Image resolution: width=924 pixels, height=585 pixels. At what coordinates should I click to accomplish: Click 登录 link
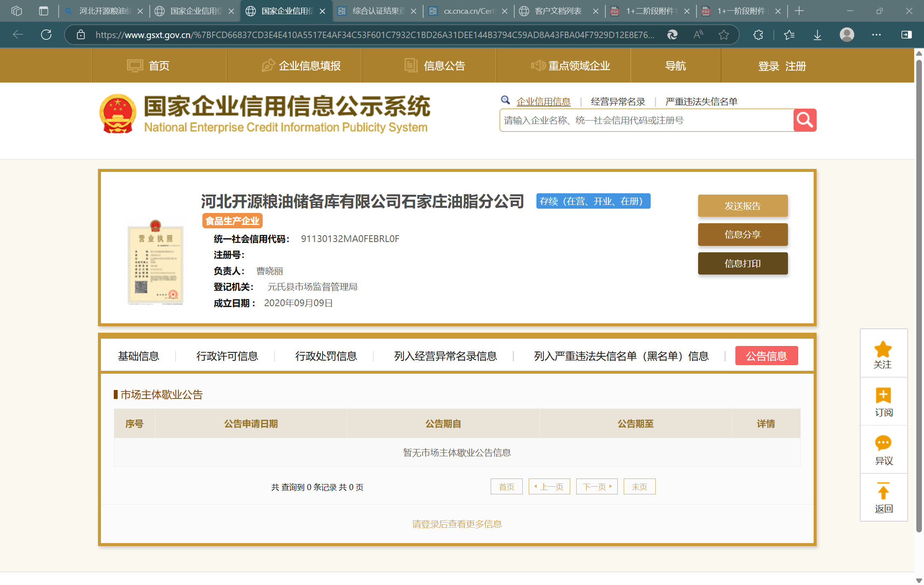coord(769,66)
